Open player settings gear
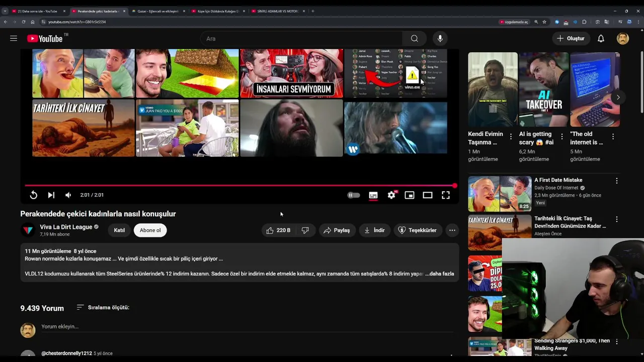 click(x=391, y=195)
